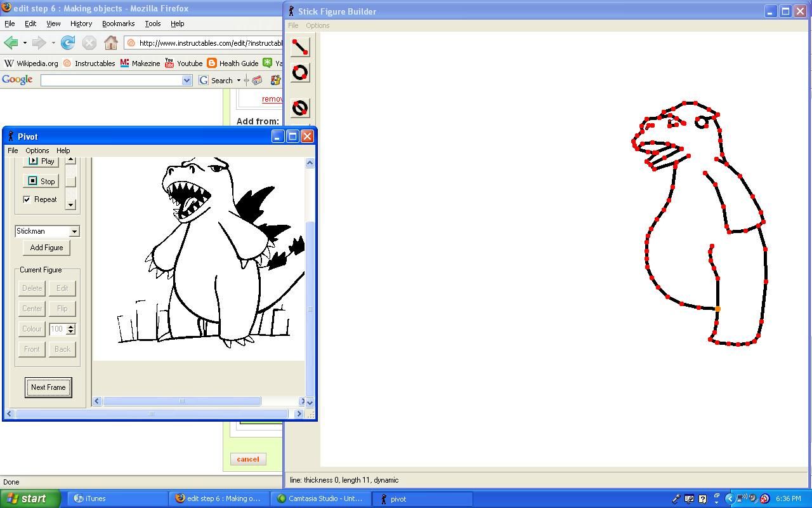Enable the Repeat checkbox in Pivot

click(26, 199)
